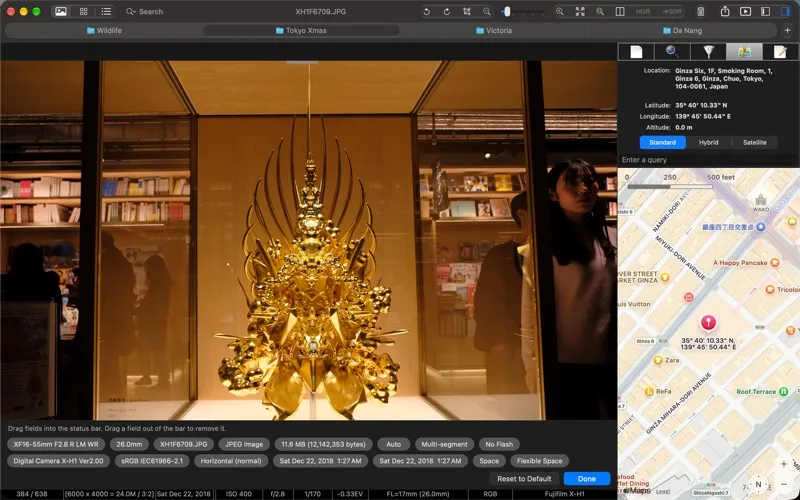The height and width of the screenshot is (500, 800).
Task: Select the Space field chip
Action: click(x=489, y=461)
